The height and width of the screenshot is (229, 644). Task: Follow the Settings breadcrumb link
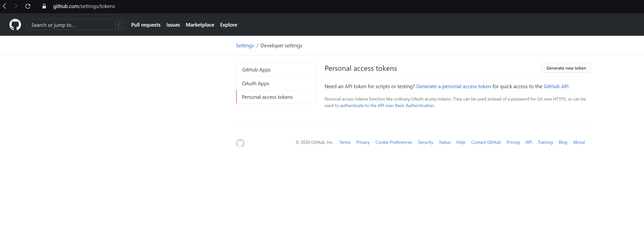245,45
